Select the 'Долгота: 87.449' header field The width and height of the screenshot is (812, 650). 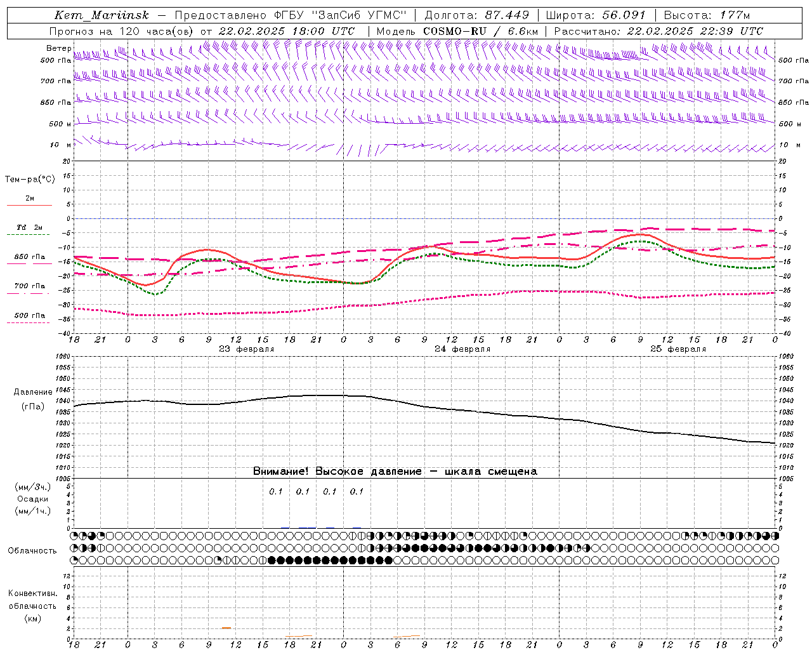(478, 15)
